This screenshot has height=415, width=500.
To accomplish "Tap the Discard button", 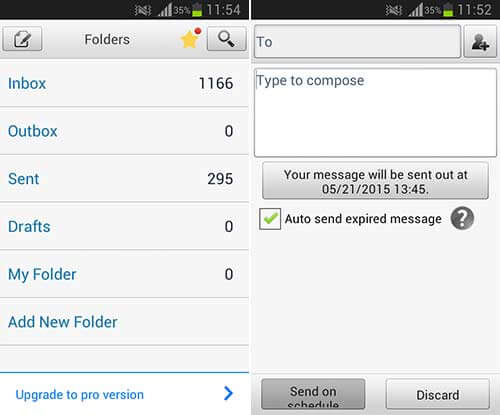I will (x=438, y=394).
